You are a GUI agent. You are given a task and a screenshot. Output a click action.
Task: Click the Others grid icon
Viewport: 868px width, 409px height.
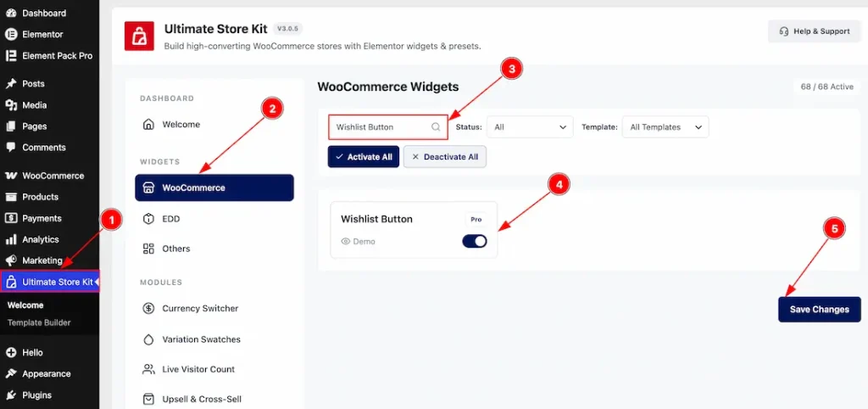(148, 249)
